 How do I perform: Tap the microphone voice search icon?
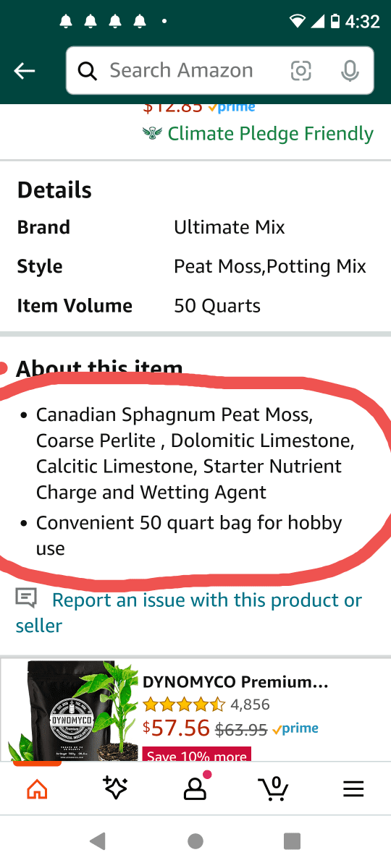[x=350, y=70]
